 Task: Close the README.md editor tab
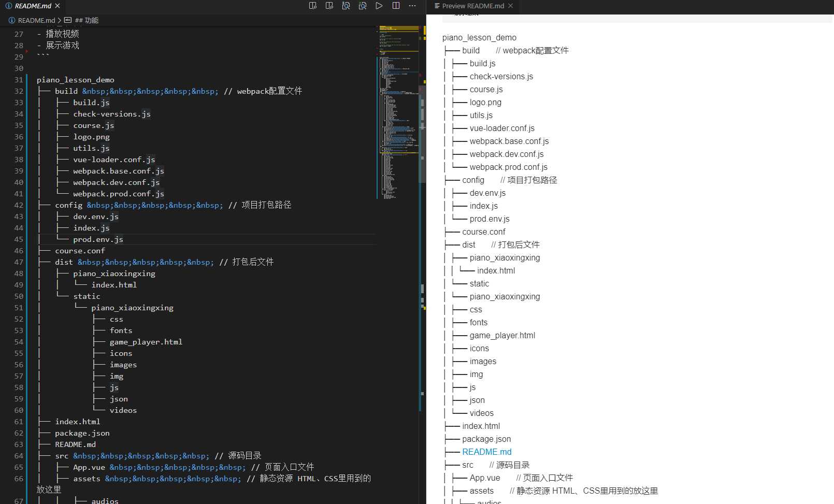click(57, 6)
